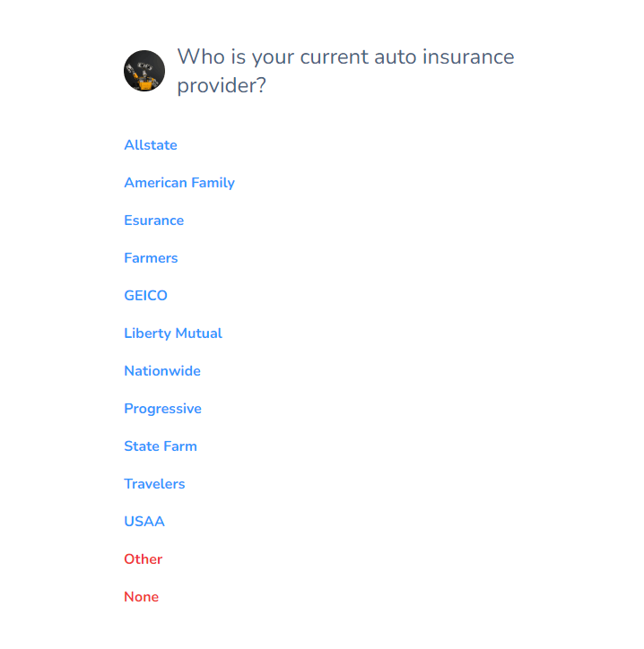Click the auto insurance question heading
Viewport: 644px width, 649px height.
tap(345, 71)
